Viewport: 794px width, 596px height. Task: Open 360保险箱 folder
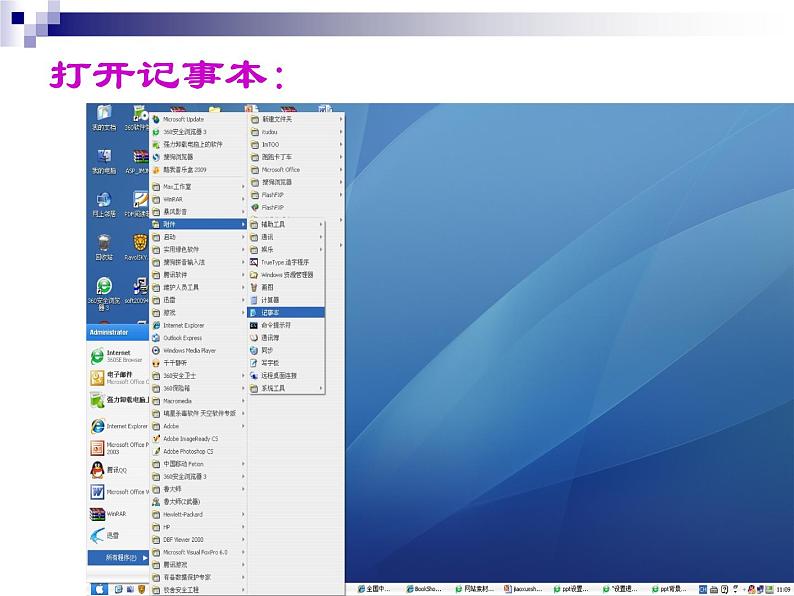[x=198, y=388]
